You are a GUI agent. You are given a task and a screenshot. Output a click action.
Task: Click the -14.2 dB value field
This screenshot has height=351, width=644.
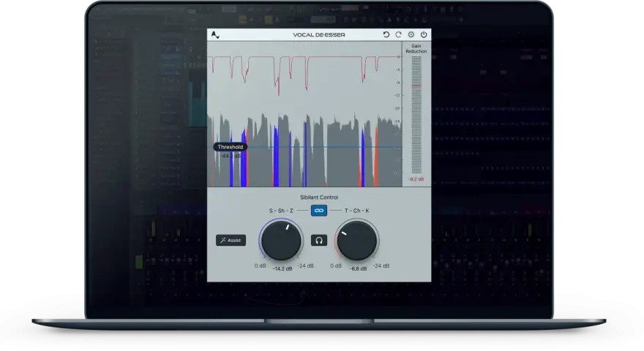(x=282, y=268)
